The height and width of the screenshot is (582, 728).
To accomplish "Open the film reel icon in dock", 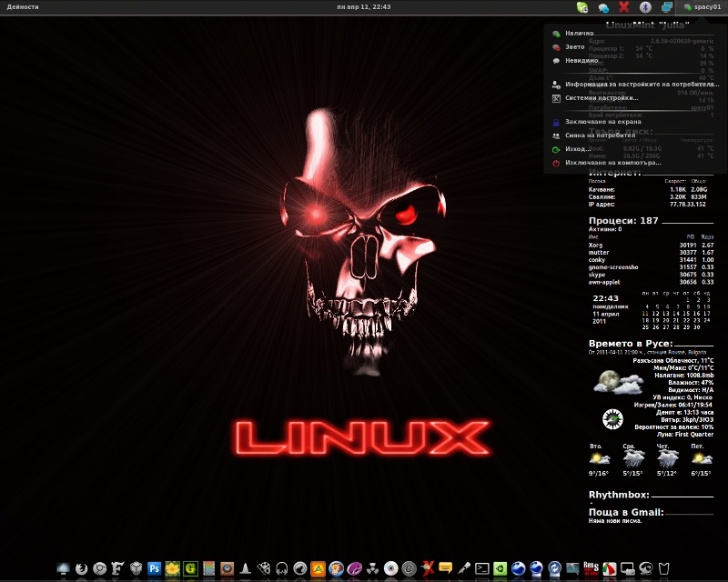I will [x=263, y=568].
